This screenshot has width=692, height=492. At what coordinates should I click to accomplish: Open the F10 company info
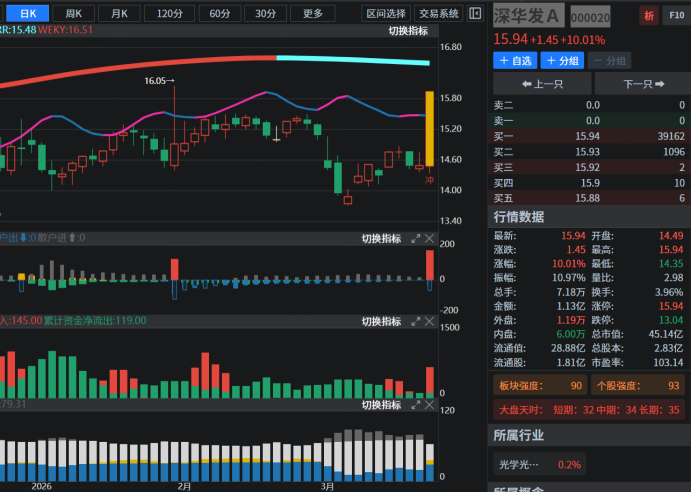[x=676, y=16]
